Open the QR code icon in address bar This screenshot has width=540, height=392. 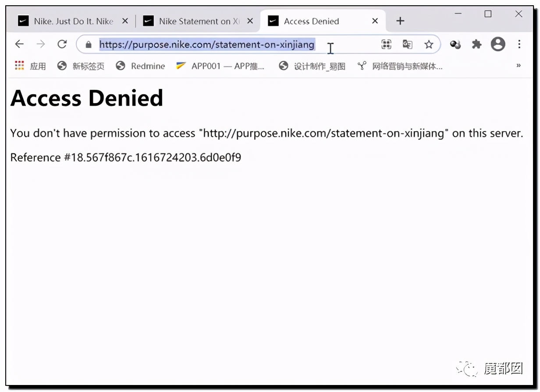(x=386, y=44)
